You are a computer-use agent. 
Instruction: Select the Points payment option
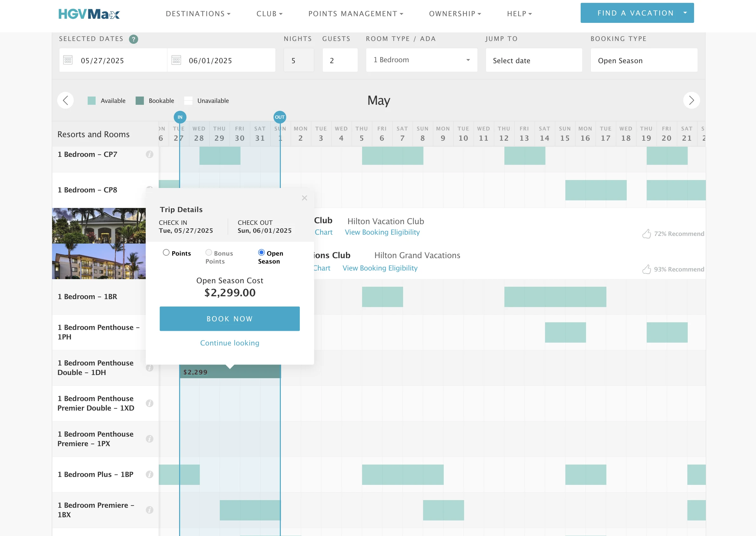tap(166, 253)
